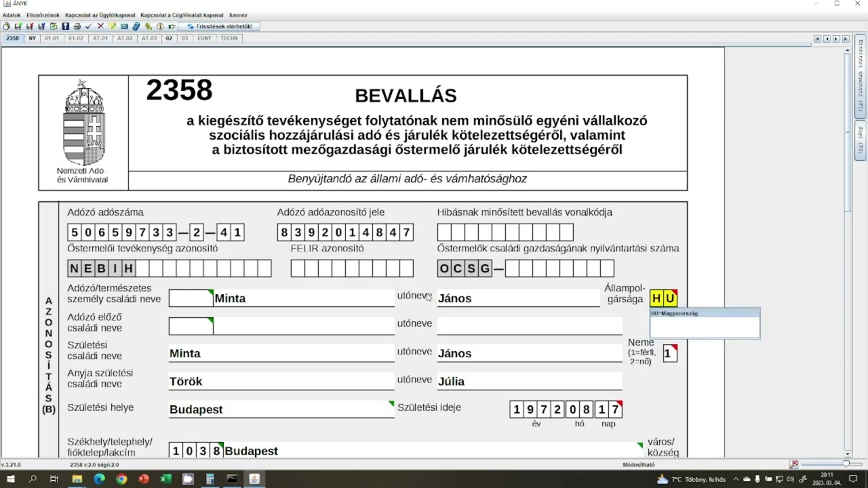Switch to the 02 tab
The width and height of the screenshot is (868, 488).
click(169, 39)
